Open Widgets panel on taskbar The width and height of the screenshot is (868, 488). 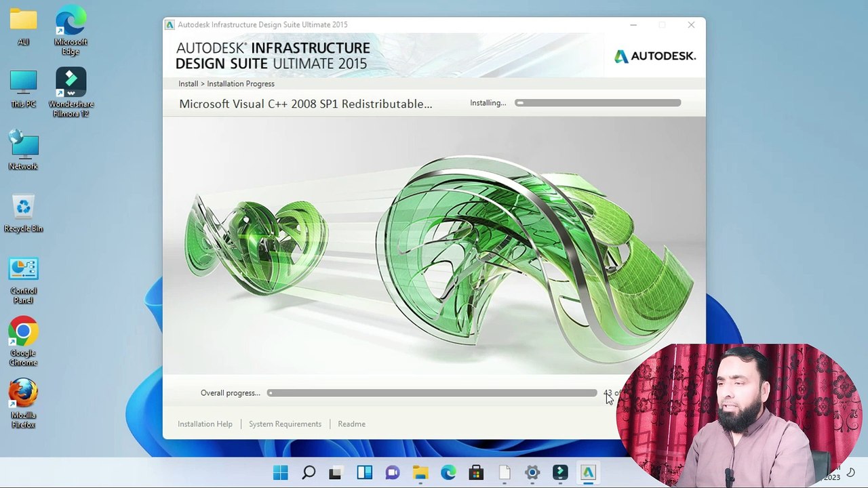364,472
